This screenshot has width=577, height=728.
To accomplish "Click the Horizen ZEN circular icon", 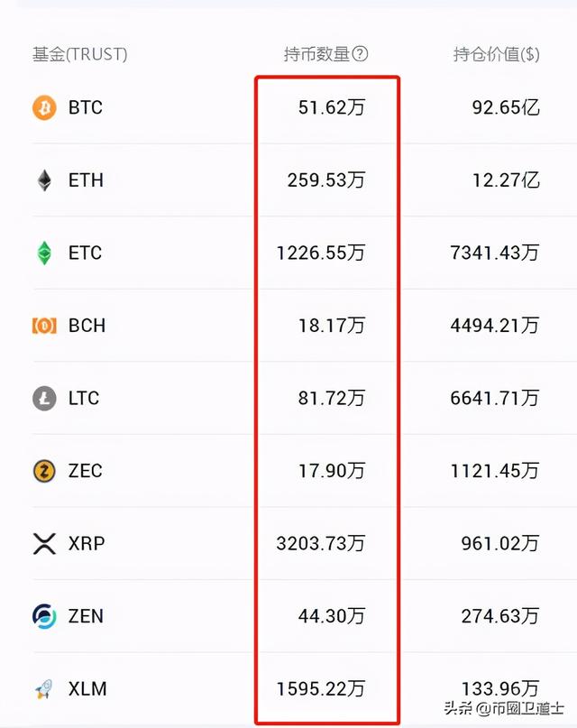I will pyautogui.click(x=44, y=616).
